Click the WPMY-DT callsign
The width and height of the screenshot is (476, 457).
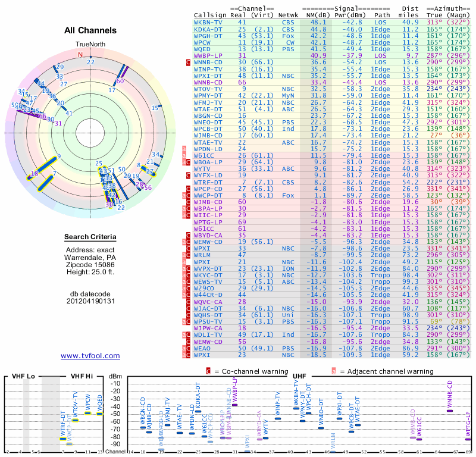208,96
